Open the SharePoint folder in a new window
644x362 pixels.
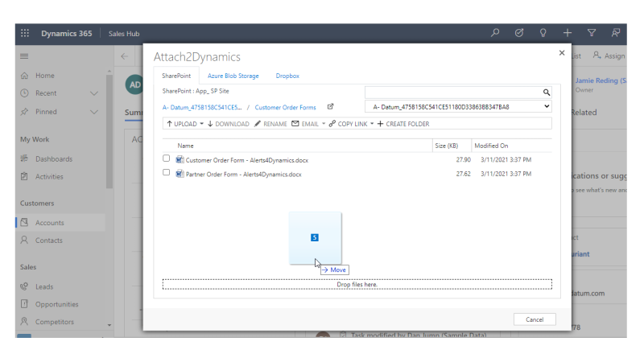point(330,107)
